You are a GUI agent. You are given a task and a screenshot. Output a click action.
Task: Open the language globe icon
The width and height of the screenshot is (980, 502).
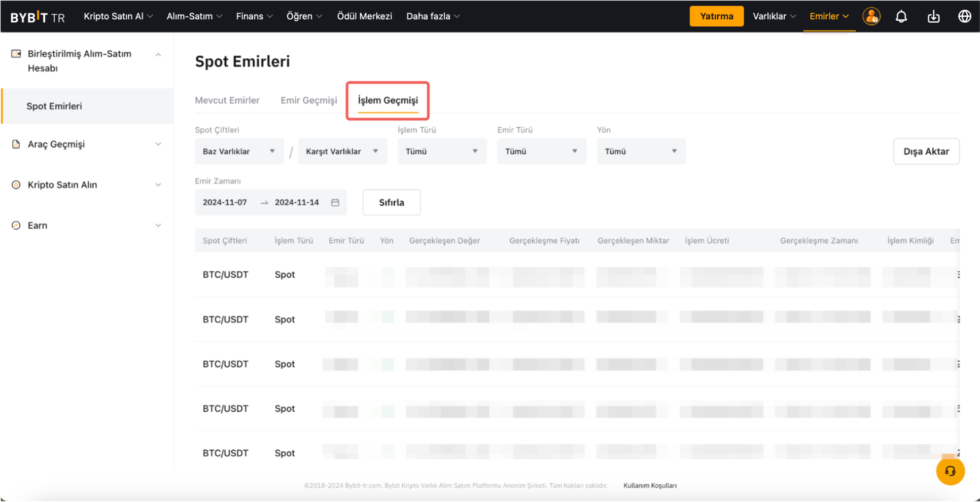(x=964, y=17)
